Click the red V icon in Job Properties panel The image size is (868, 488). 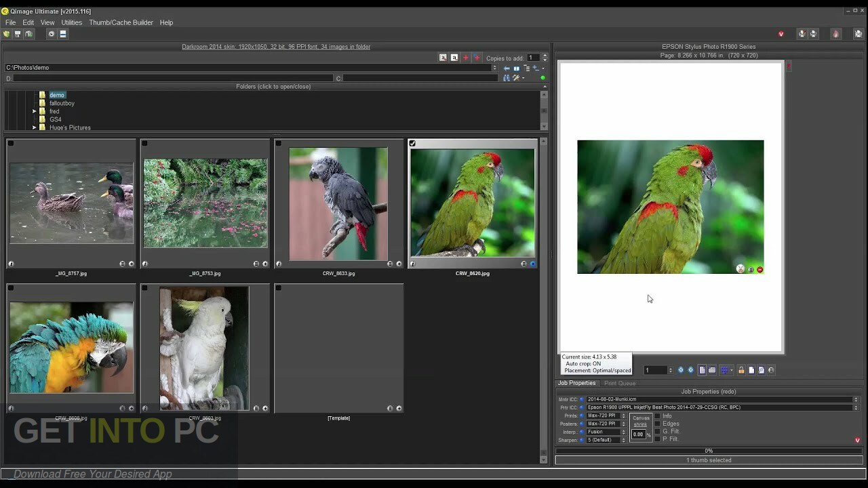pos(857,441)
